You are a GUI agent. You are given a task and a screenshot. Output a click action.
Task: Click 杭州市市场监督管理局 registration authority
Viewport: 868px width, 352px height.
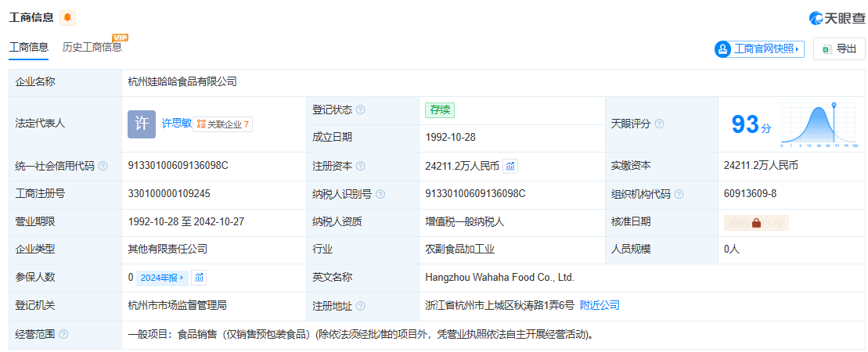pos(177,305)
